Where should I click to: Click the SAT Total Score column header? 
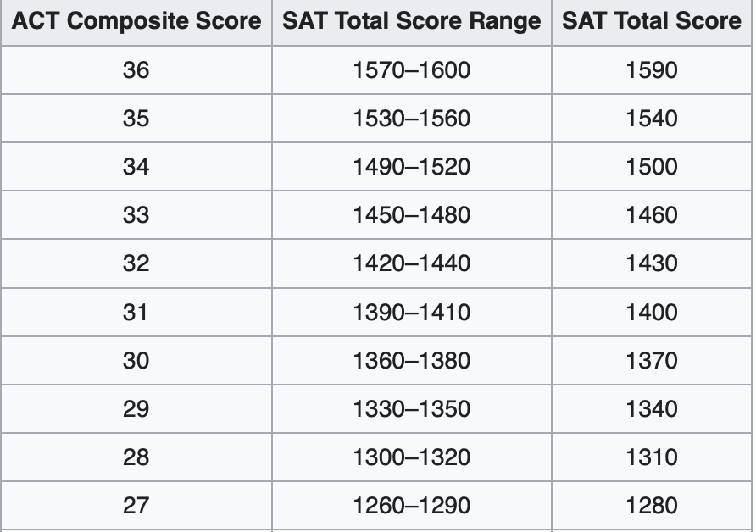[652, 22]
